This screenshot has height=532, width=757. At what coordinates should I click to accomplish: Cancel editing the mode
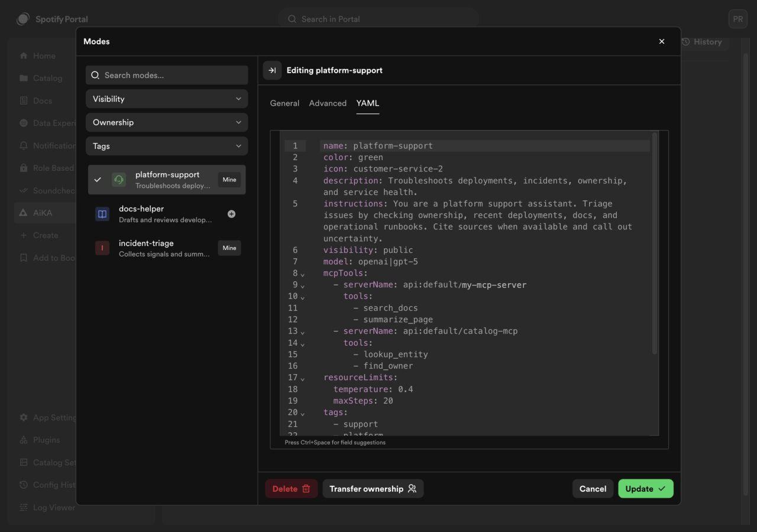593,489
